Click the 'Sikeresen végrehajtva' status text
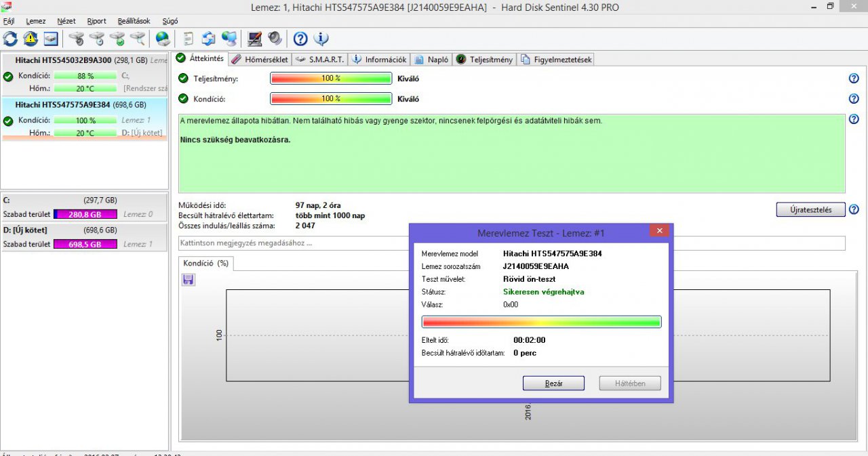 click(543, 292)
